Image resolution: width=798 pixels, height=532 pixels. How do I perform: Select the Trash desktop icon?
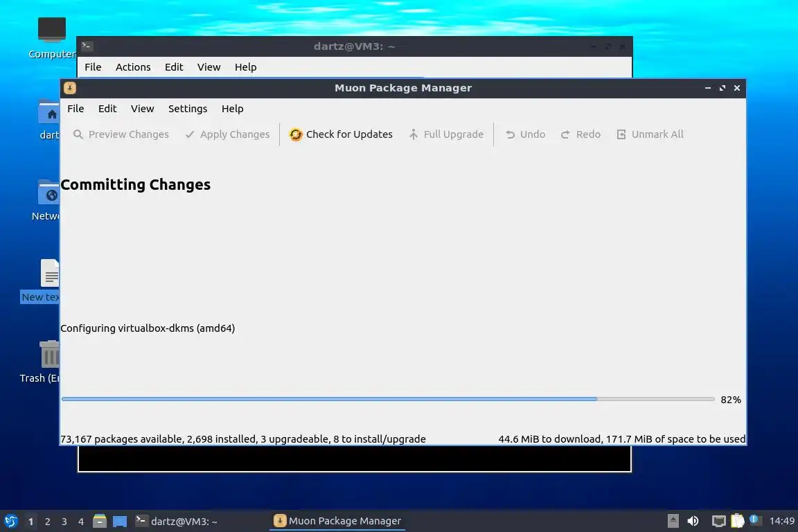pyautogui.click(x=39, y=362)
